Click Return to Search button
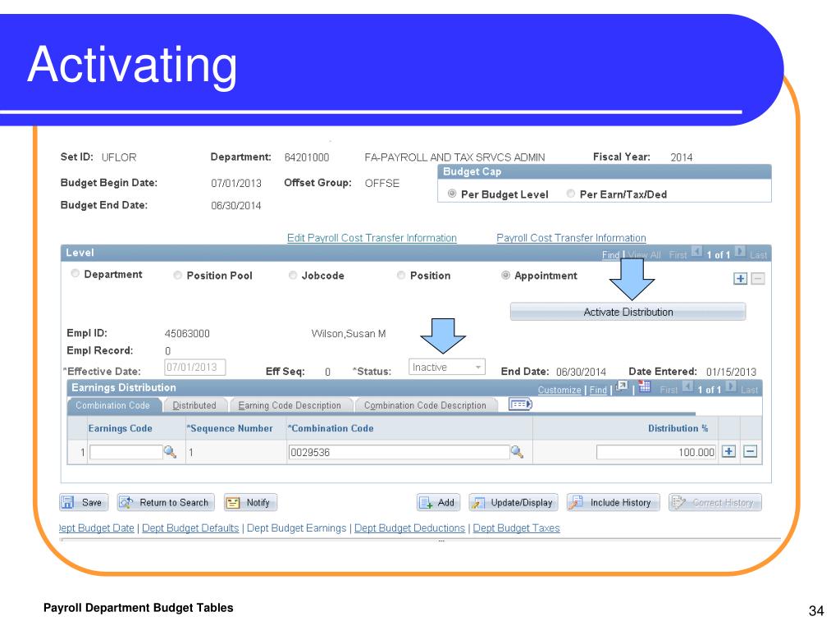 pos(166,503)
